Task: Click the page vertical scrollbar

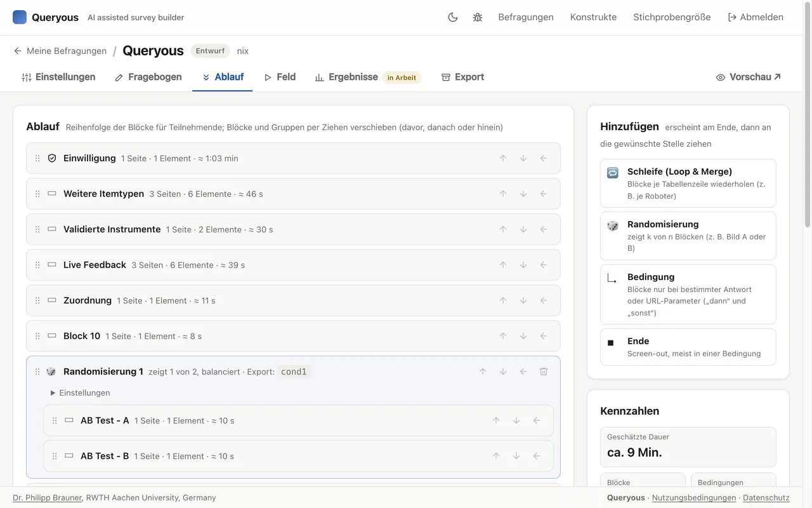Action: click(808, 114)
